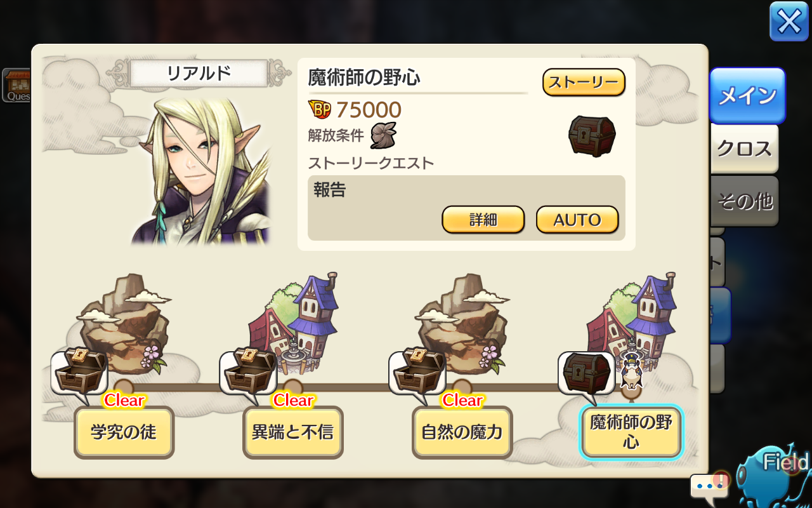Image resolution: width=812 pixels, height=508 pixels.
Task: Toggle the AUTO button
Action: (x=577, y=220)
